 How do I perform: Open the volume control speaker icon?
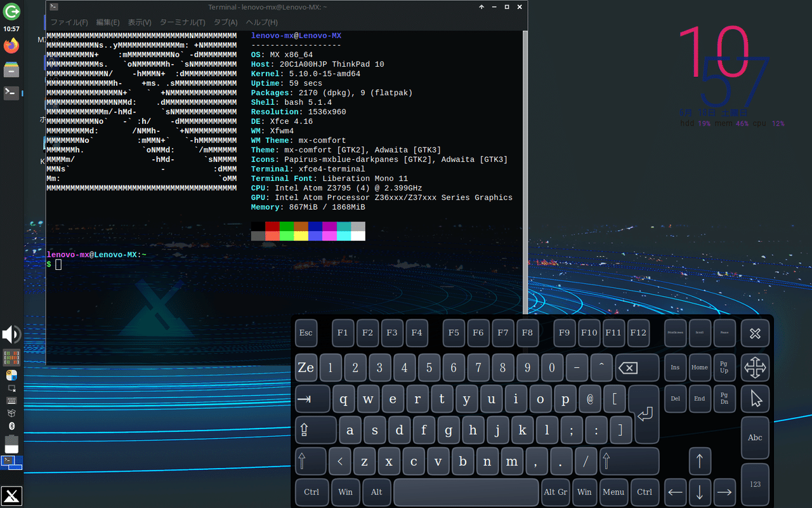point(11,335)
